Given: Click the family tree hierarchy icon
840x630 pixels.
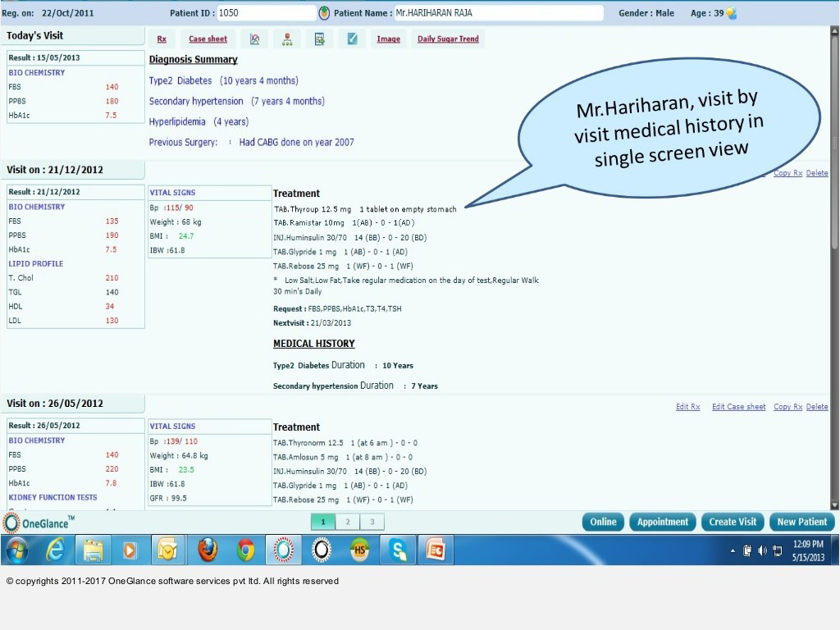Looking at the screenshot, I should coord(287,39).
